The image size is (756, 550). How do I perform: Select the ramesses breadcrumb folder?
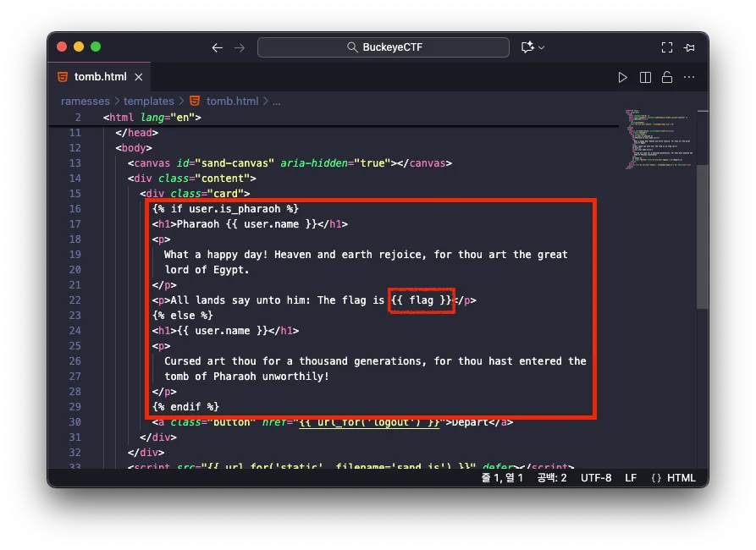point(86,102)
